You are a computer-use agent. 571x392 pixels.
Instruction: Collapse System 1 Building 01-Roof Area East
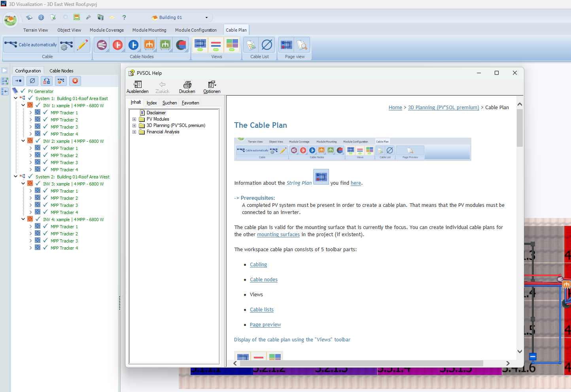coord(16,98)
